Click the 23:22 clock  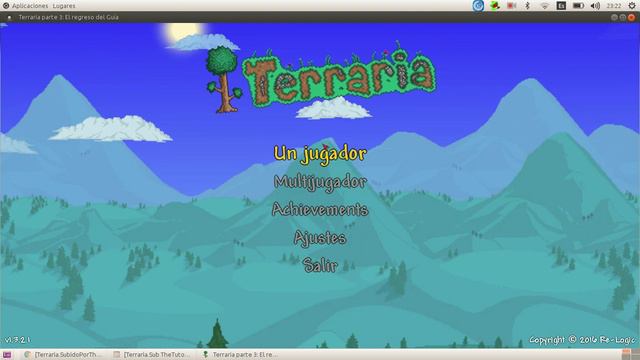coord(613,6)
